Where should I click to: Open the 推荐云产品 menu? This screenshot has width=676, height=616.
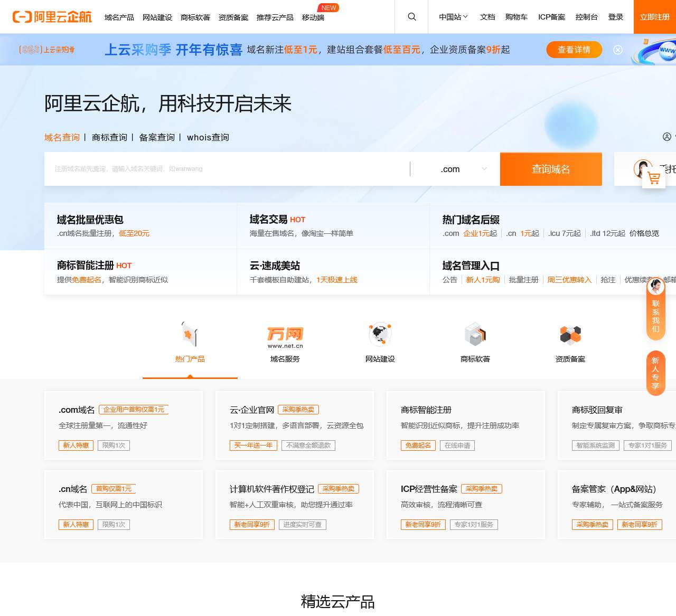tap(275, 17)
